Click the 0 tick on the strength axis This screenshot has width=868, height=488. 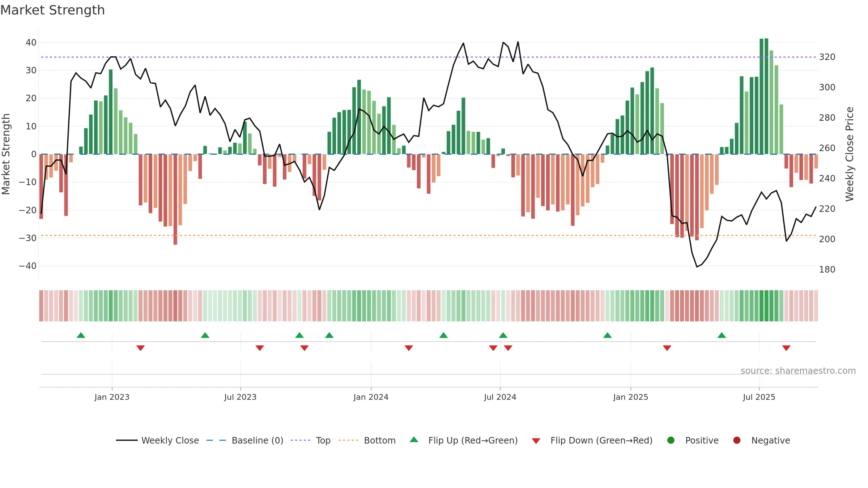point(34,154)
